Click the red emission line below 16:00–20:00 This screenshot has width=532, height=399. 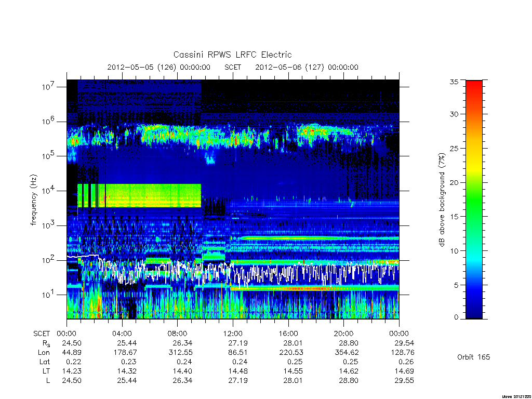coord(305,288)
